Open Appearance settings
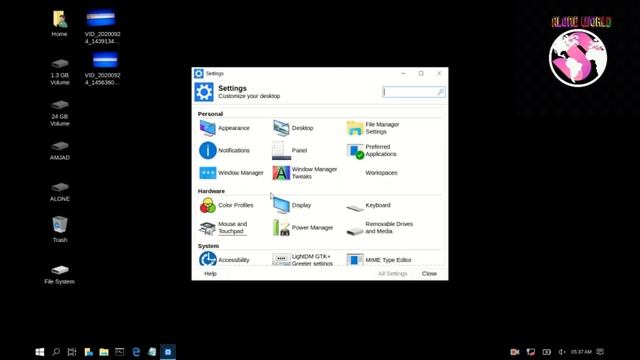This screenshot has width=640, height=360. tap(225, 128)
